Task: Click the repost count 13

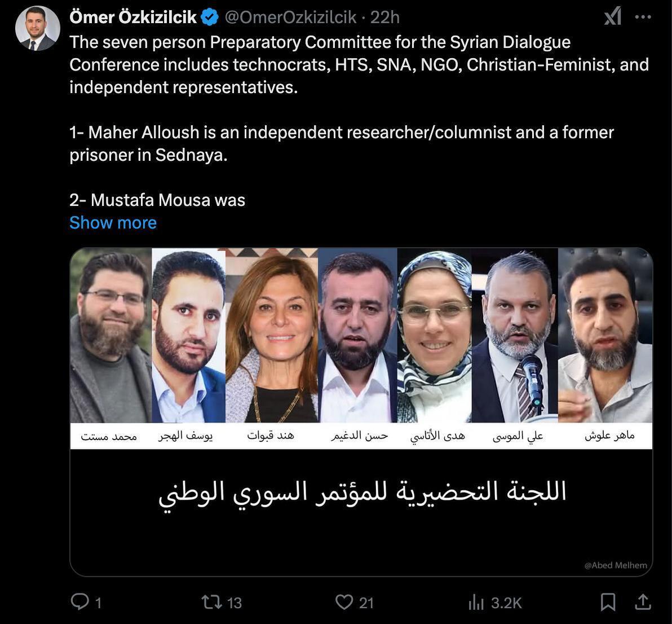Action: click(235, 603)
